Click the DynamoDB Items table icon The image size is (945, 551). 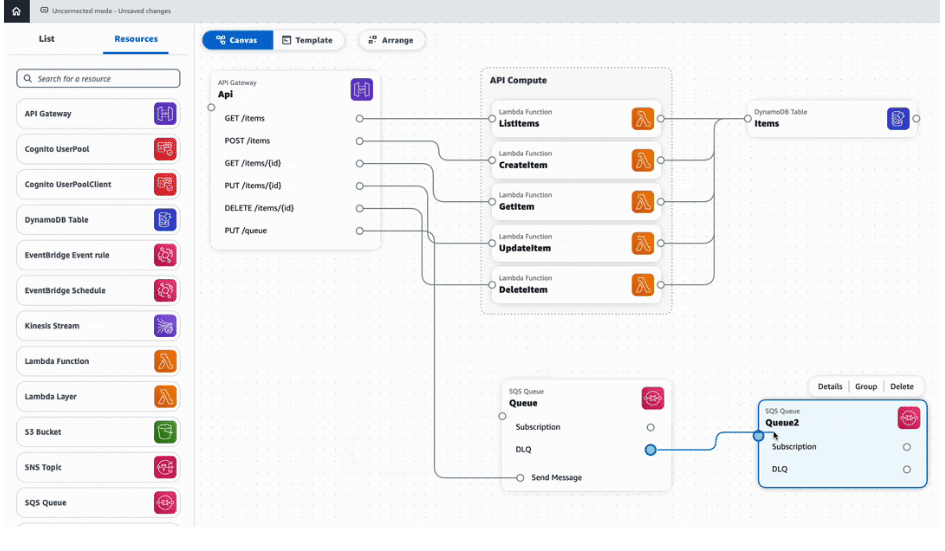[x=898, y=119]
